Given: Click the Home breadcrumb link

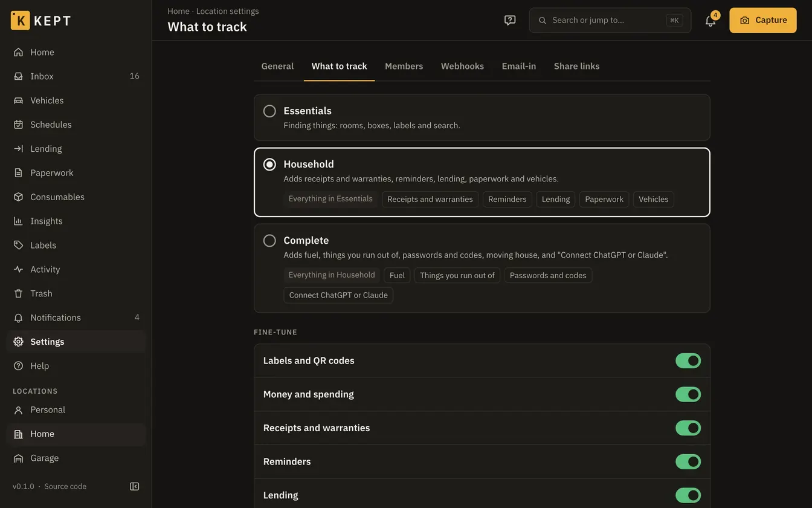Looking at the screenshot, I should (178, 11).
